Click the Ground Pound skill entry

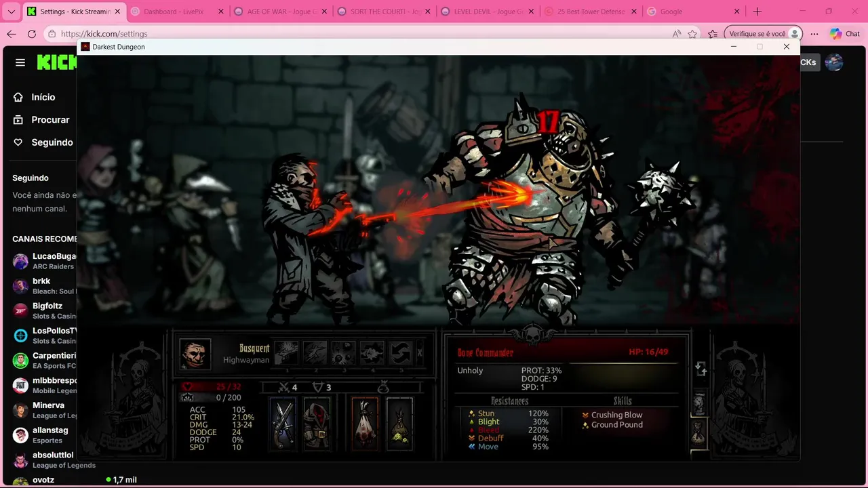[612, 425]
